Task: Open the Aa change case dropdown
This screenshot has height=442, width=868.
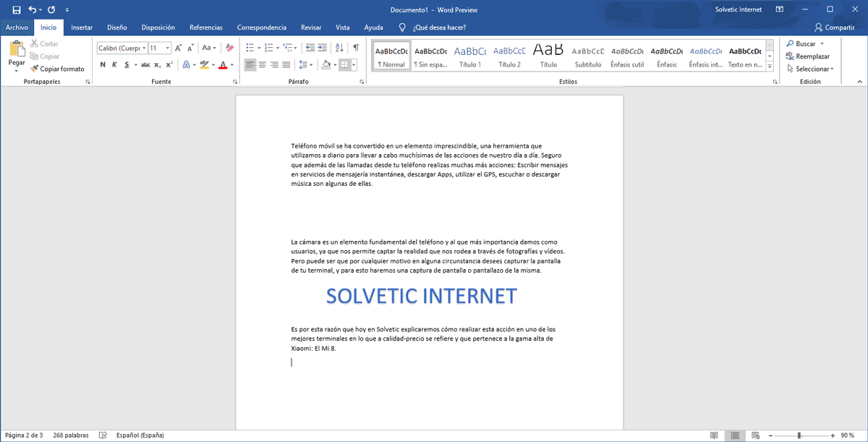Action: [210, 48]
